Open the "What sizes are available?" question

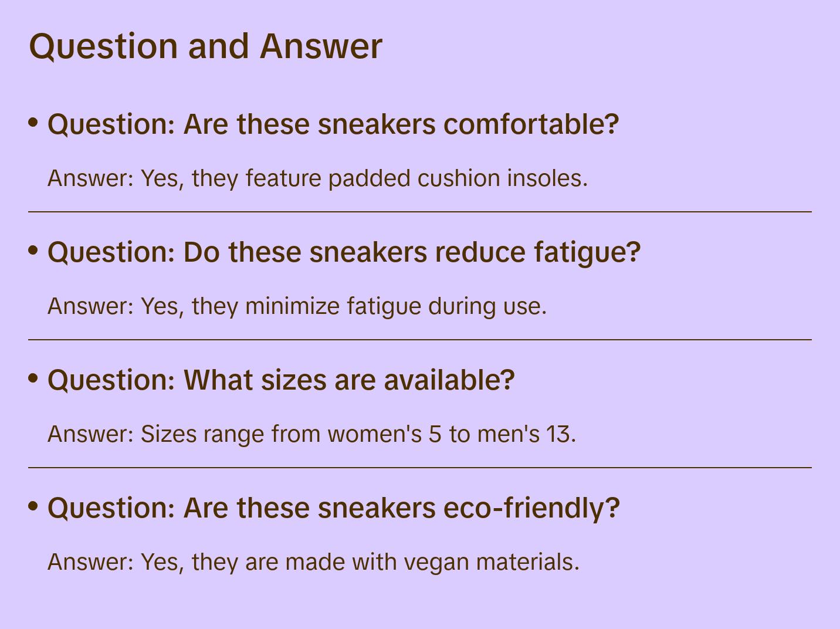[281, 380]
